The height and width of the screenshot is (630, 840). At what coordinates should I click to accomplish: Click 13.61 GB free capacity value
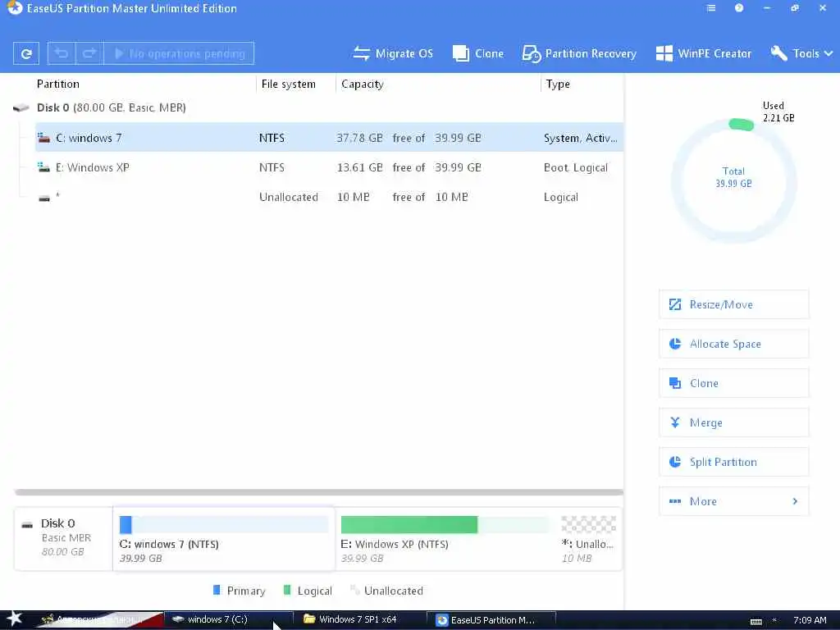pyautogui.click(x=359, y=167)
